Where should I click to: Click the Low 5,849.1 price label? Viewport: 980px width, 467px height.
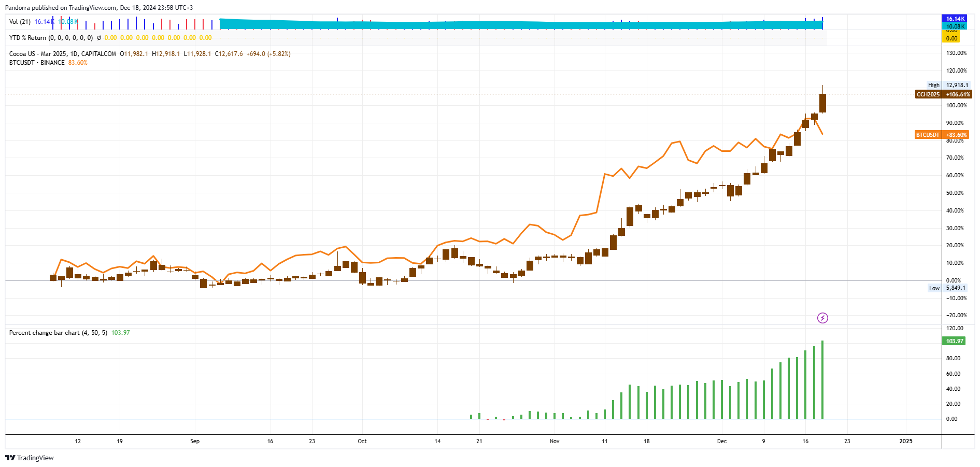click(x=947, y=288)
